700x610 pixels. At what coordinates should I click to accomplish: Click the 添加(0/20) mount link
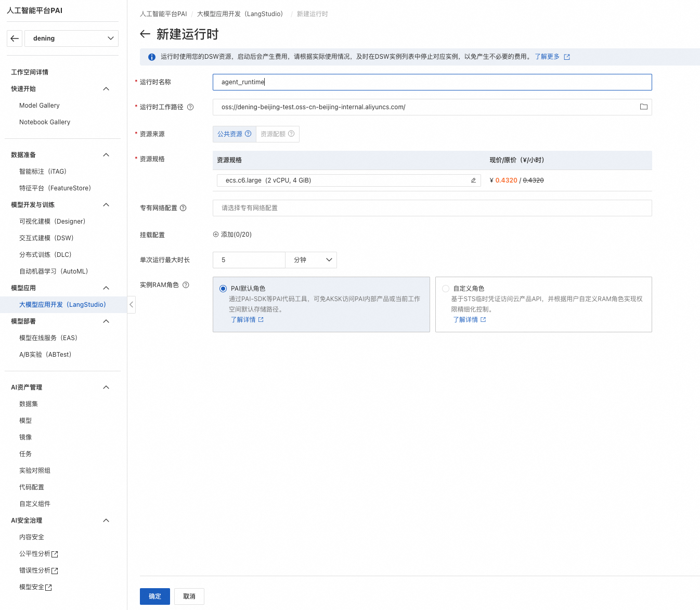232,235
